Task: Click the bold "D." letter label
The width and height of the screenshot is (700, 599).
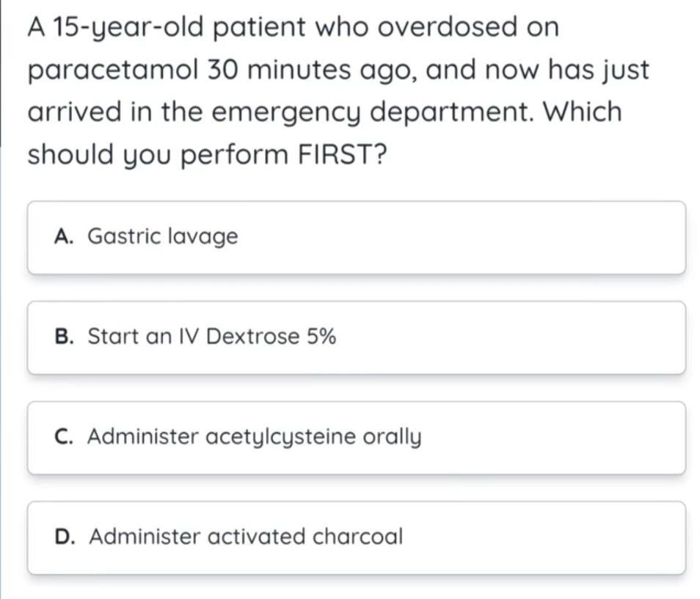Action: click(x=65, y=537)
